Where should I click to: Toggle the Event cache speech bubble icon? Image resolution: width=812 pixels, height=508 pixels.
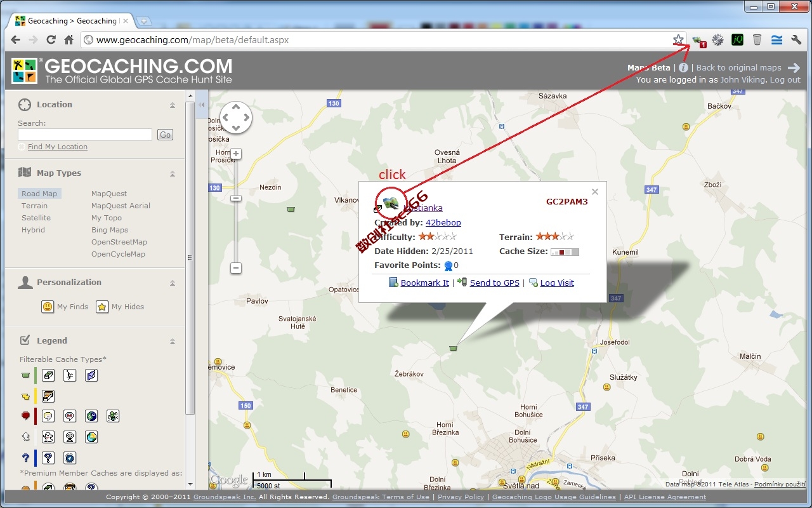click(x=49, y=417)
